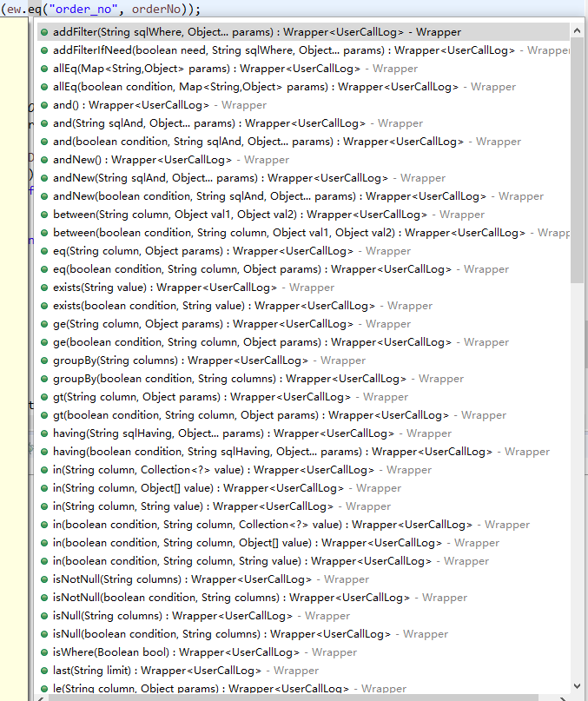Screen dimensions: 588x701
Task: Click method icon beside isNotNull(String columns)
Action: point(44,579)
